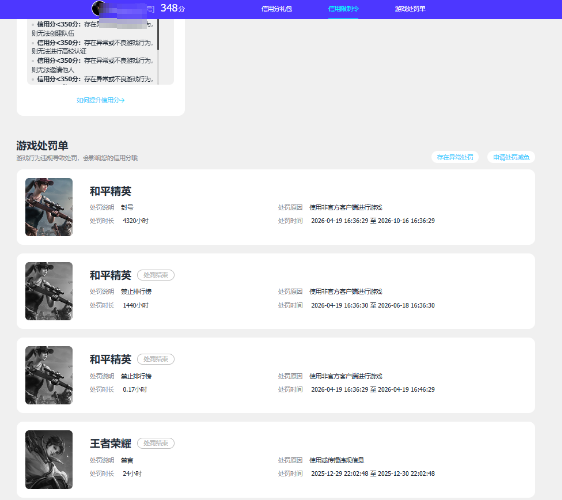Open the 王者荣耀 game thumbnail
Image resolution: width=562 pixels, height=500 pixels.
pos(49,459)
